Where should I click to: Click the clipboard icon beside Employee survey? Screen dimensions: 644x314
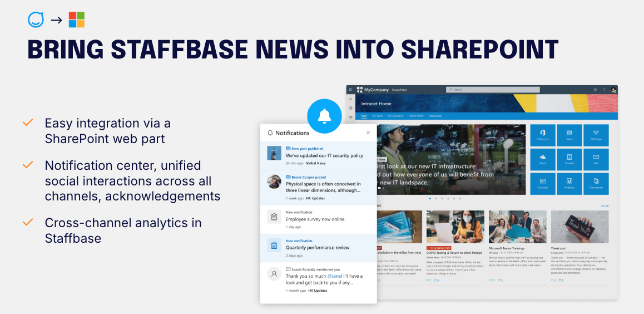coord(274,217)
